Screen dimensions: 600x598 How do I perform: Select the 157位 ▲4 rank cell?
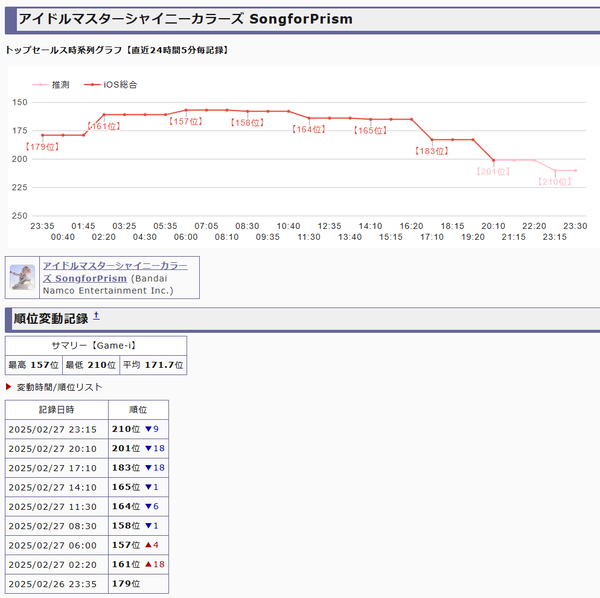[x=139, y=545]
